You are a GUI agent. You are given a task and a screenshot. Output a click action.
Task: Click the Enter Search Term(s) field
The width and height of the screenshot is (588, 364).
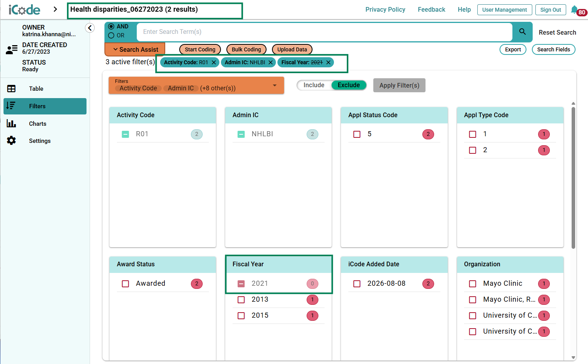(x=324, y=32)
